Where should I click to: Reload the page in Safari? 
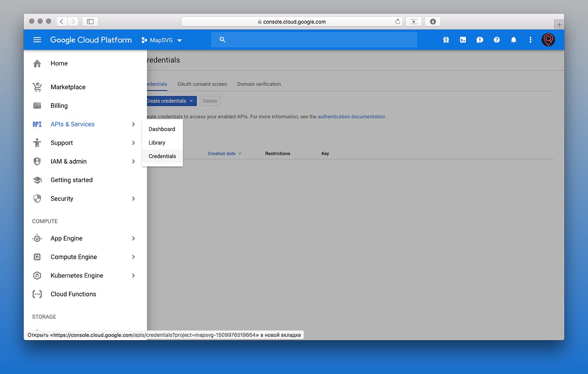click(397, 22)
